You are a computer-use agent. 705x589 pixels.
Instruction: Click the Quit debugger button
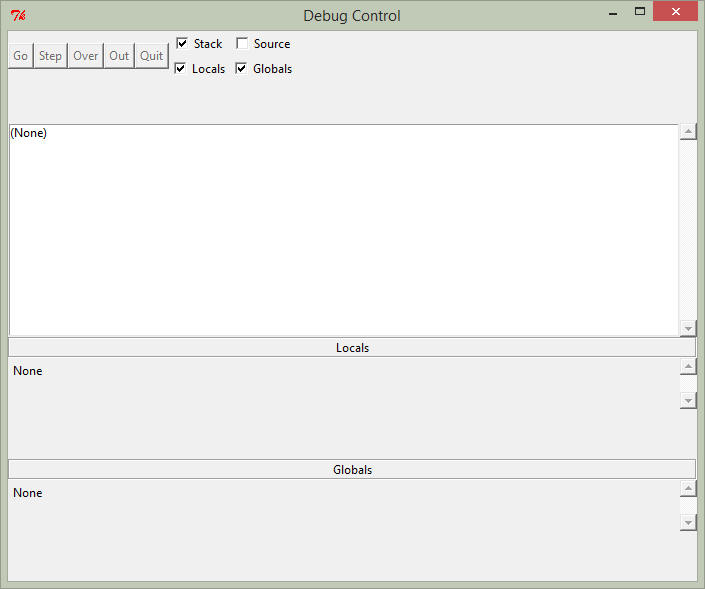pyautogui.click(x=152, y=56)
